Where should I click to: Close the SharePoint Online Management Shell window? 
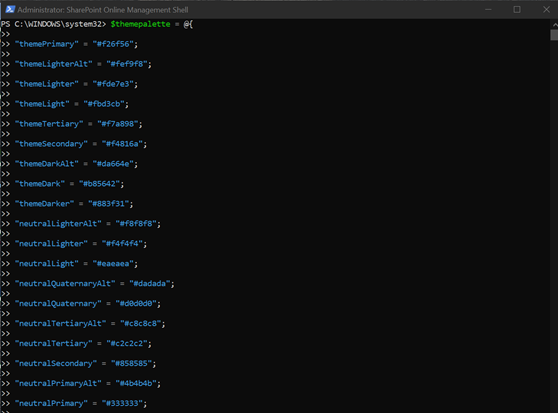coord(546,10)
